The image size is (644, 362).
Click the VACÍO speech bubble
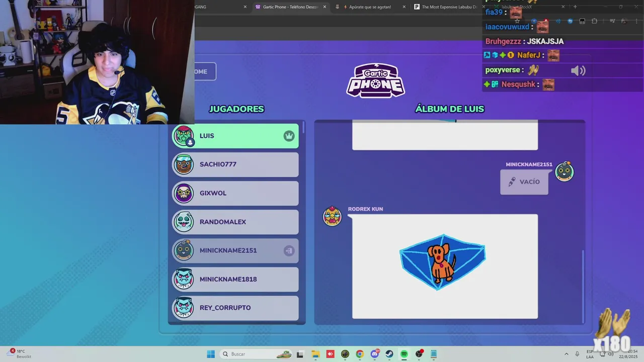coord(524,182)
